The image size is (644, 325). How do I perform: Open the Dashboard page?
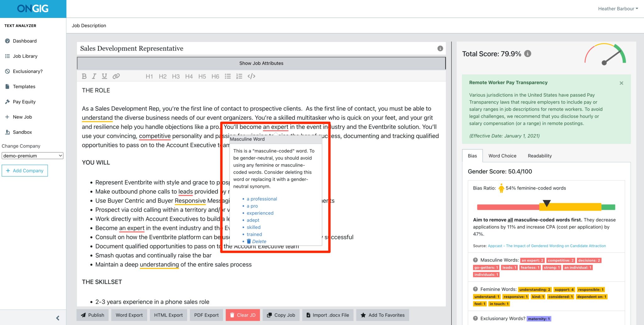pos(25,41)
